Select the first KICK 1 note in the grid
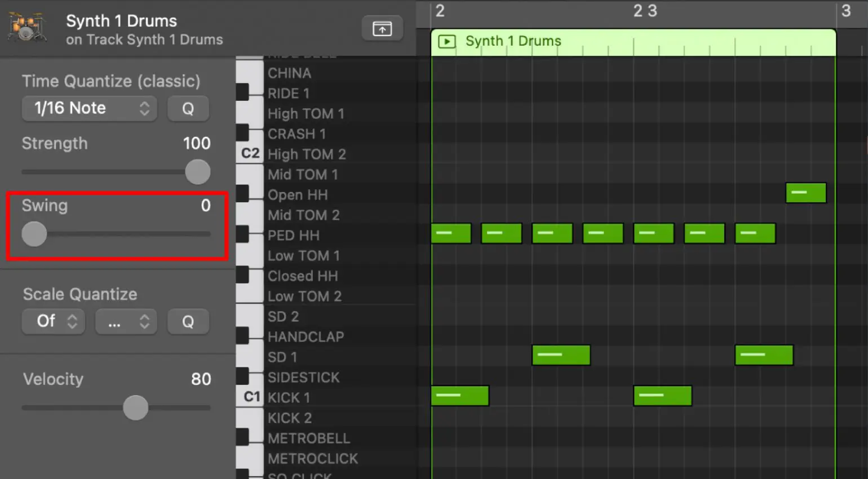The image size is (868, 479). pos(460,396)
